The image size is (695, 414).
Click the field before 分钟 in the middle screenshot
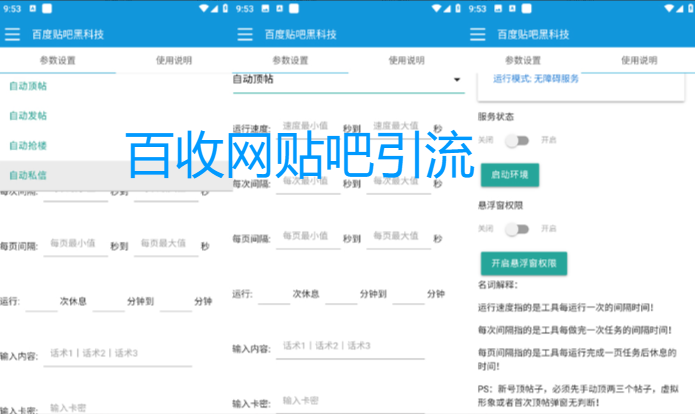(409, 295)
